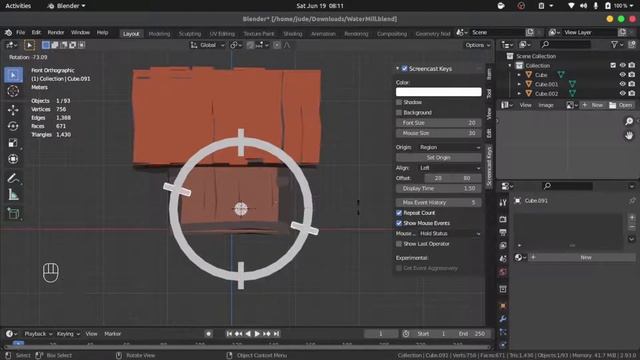Click the Set Origin button
The height and width of the screenshot is (360, 640).
[x=438, y=158]
